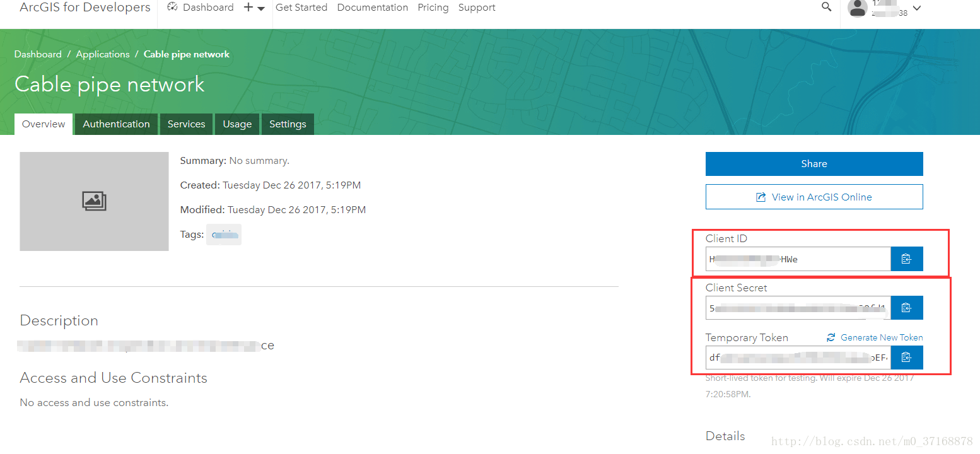Open the user avatar account menu
Viewport: 980px width, 454px height.
coord(858,8)
